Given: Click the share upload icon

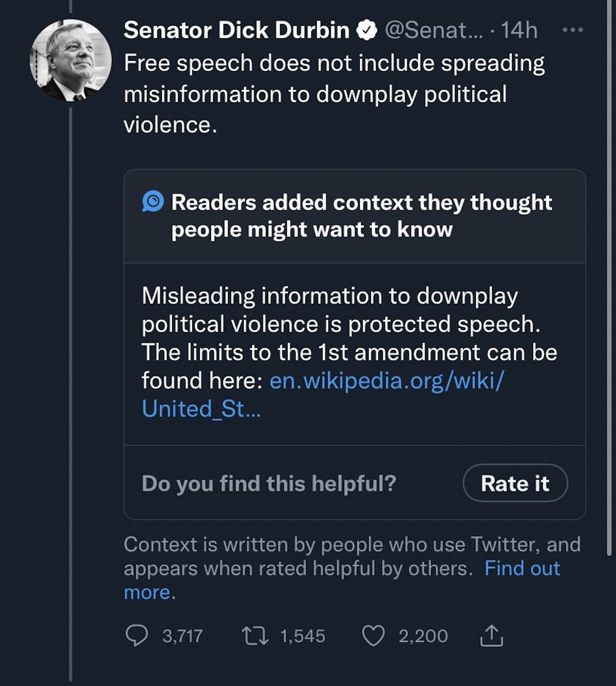Looking at the screenshot, I should pyautogui.click(x=492, y=636).
